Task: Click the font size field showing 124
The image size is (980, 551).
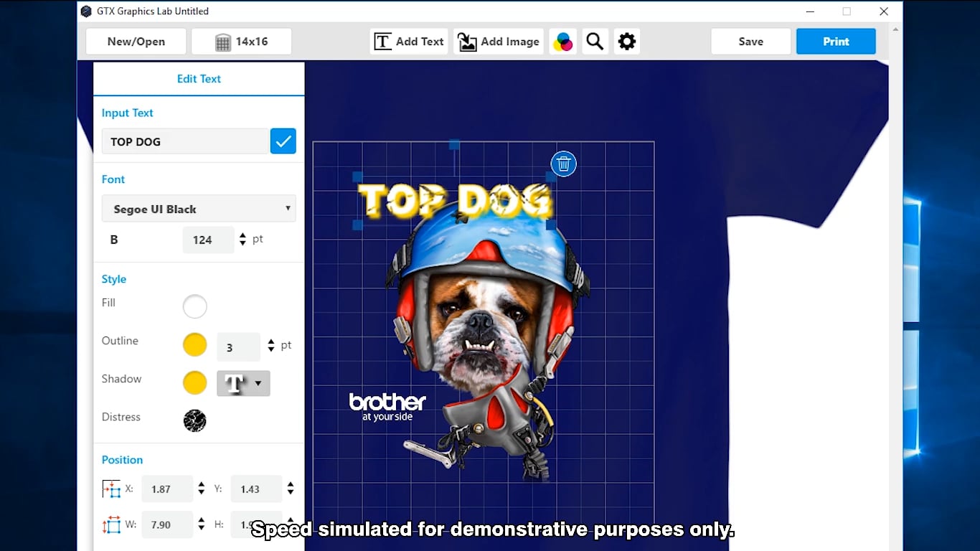Action: (x=208, y=240)
